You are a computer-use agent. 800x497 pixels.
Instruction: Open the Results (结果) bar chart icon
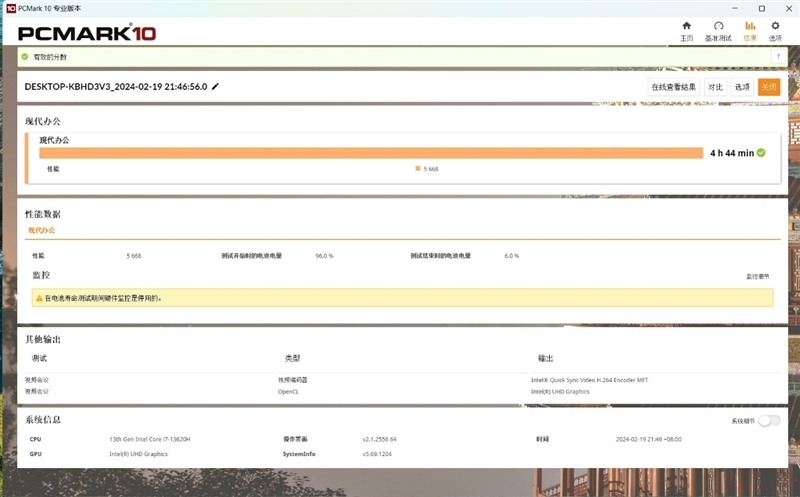coord(750,26)
